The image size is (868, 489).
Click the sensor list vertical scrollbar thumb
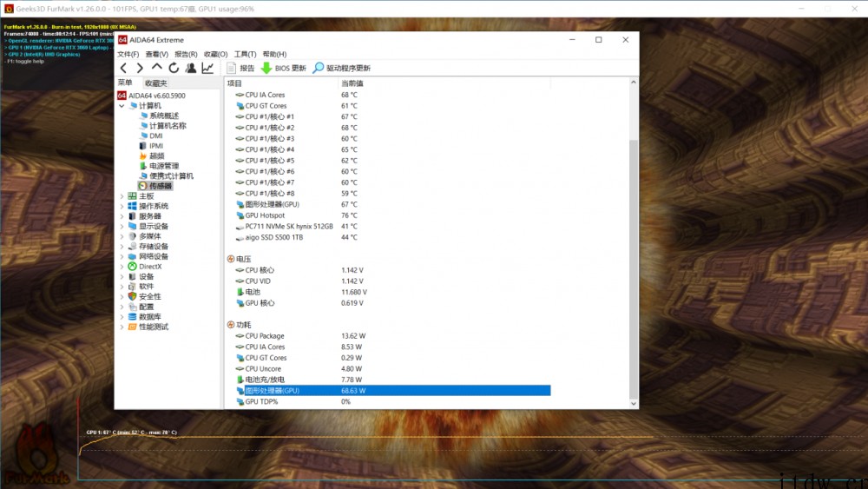coord(634,268)
